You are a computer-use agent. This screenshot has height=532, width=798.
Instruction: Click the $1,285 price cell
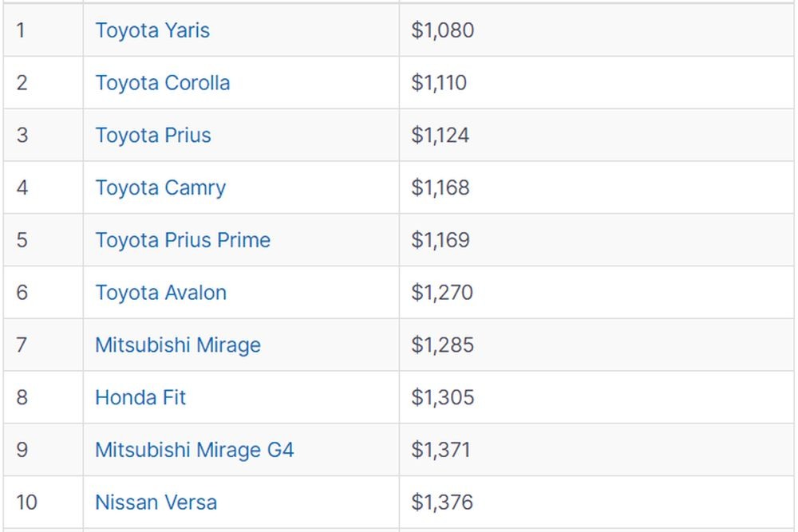(x=596, y=345)
